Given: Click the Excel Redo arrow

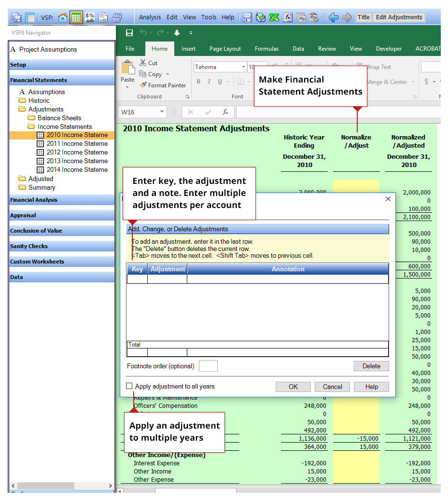Looking at the screenshot, I should coord(160,33).
